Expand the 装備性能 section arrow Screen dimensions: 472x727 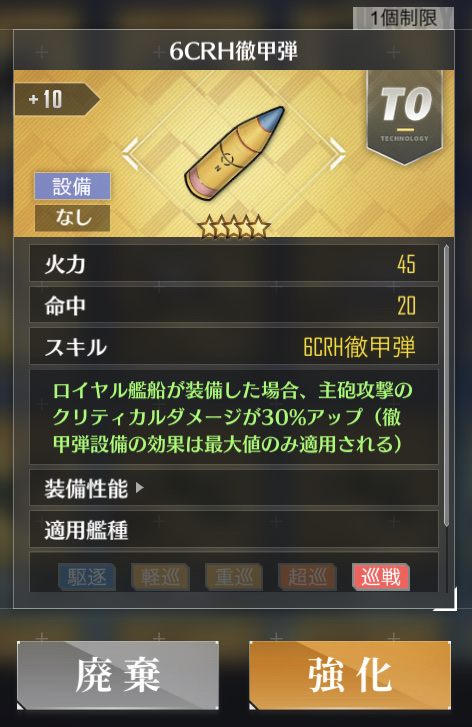click(x=140, y=488)
